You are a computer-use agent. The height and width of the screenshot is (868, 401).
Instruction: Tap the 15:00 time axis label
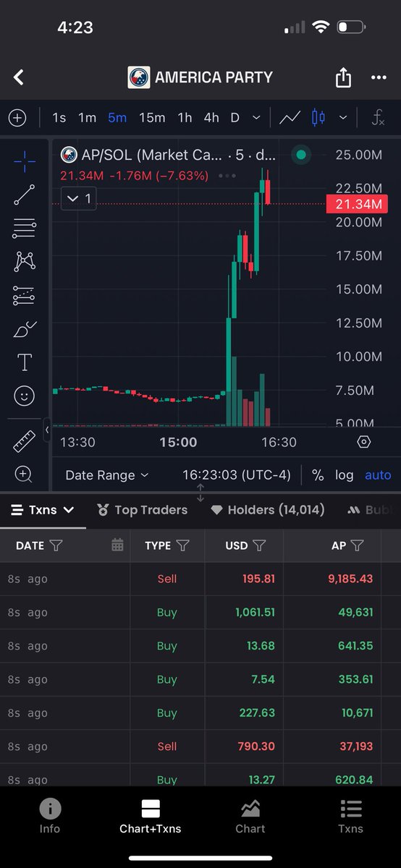point(178,442)
